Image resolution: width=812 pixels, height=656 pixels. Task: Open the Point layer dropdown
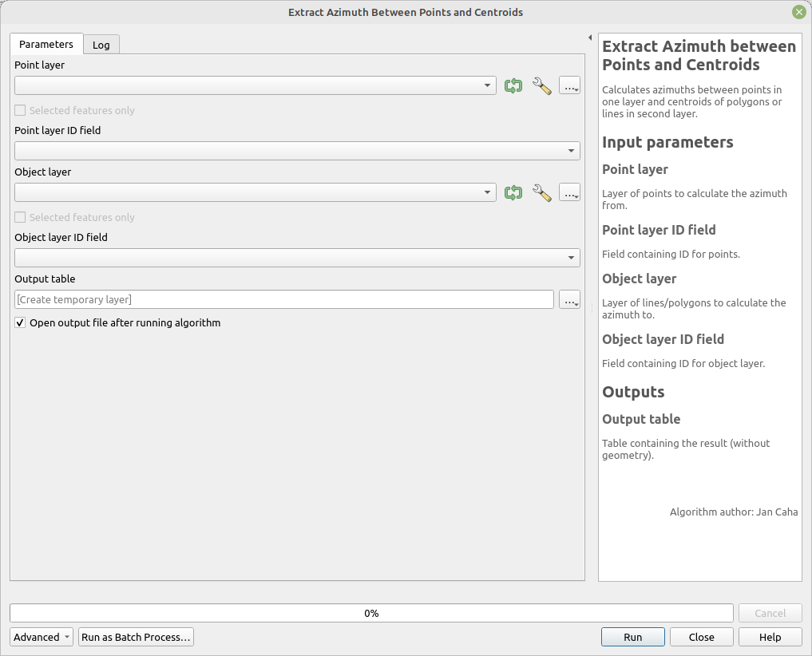coord(255,85)
